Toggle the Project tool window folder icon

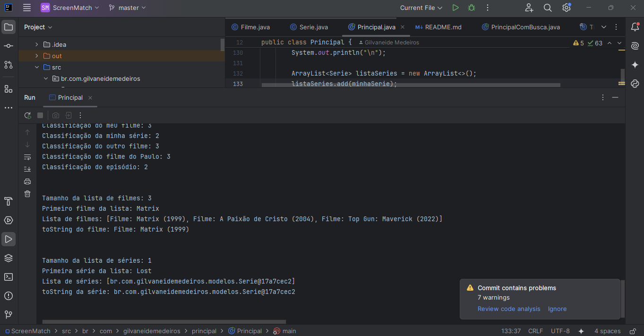tap(9, 27)
